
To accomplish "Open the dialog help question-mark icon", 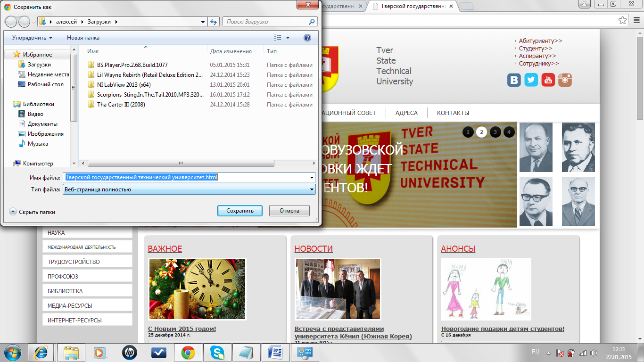I will point(307,38).
